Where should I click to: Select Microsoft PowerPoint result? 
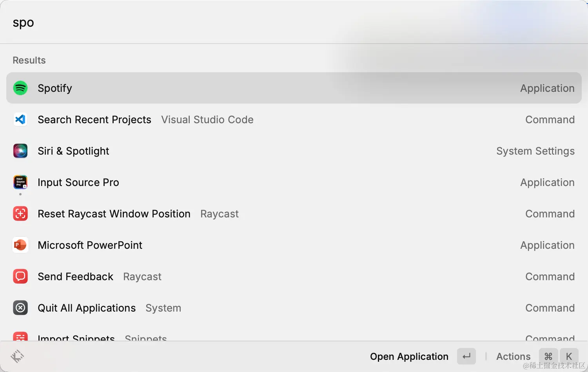coord(294,245)
